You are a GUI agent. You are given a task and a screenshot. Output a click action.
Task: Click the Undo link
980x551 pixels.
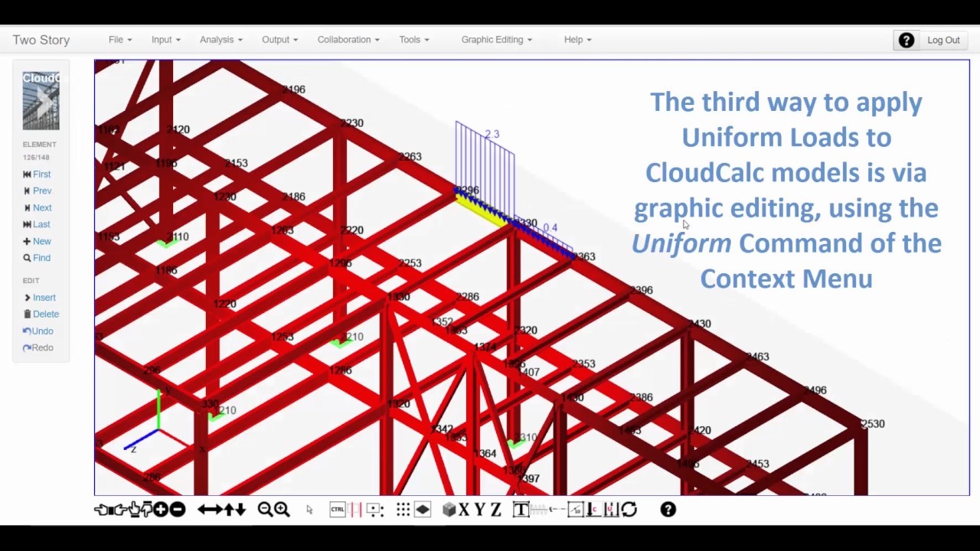[38, 331]
